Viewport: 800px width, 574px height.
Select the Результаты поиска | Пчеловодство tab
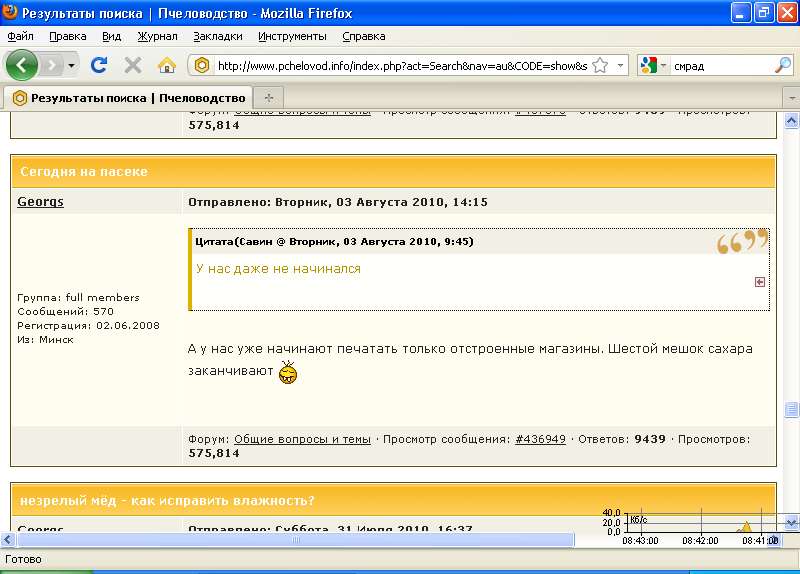[128, 98]
